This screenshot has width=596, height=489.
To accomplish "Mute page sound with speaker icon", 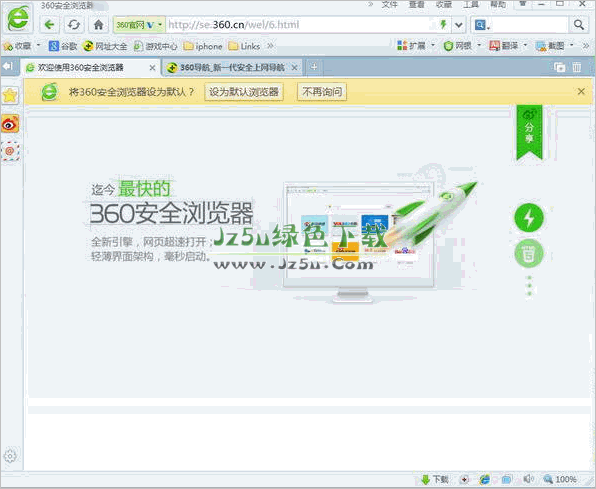I will click(x=529, y=479).
